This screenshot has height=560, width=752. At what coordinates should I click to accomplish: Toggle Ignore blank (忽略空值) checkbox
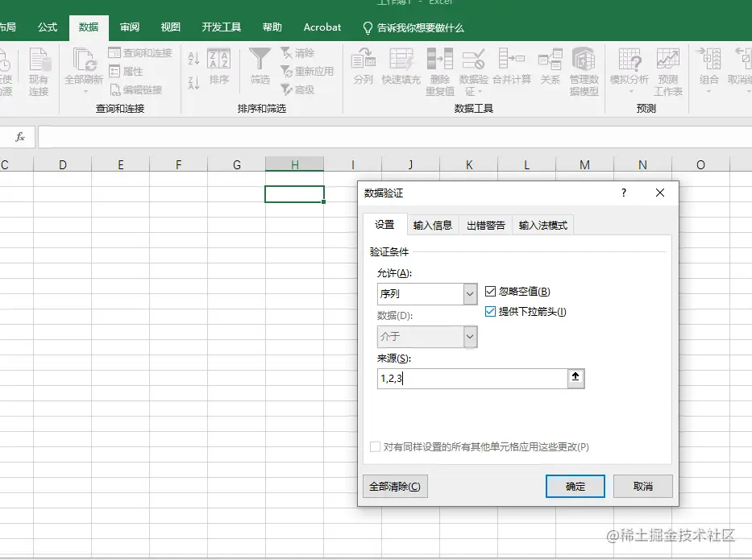tap(490, 291)
